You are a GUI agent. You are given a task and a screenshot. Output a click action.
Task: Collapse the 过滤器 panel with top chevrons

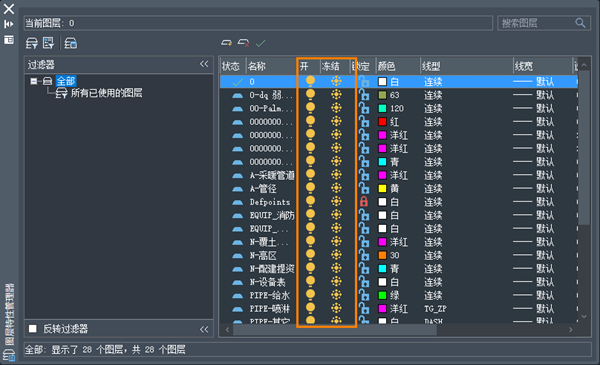204,64
